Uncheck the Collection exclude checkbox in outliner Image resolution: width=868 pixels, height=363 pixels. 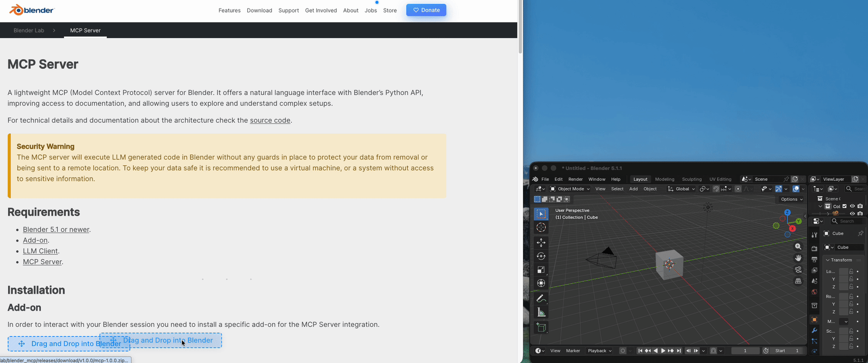pos(844,206)
